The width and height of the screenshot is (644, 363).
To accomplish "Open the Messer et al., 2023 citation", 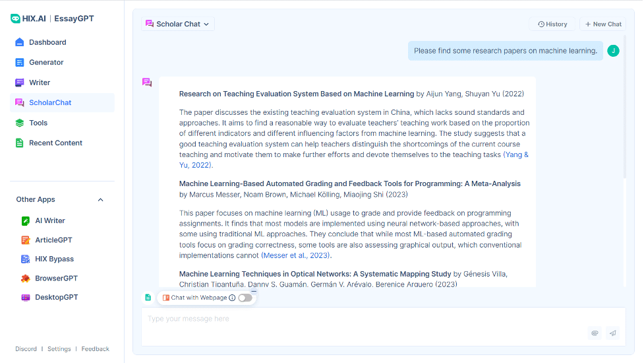I will point(296,255).
